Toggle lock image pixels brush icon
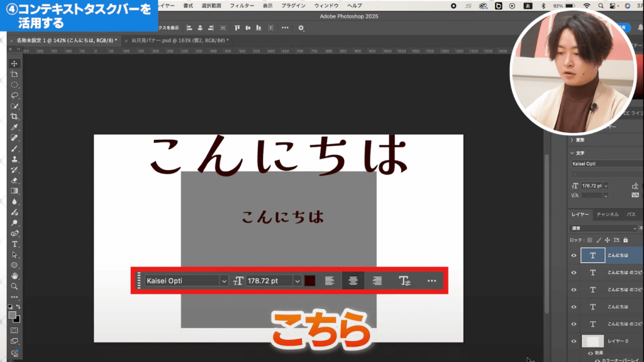Viewport: 644px width, 362px height. 599,240
